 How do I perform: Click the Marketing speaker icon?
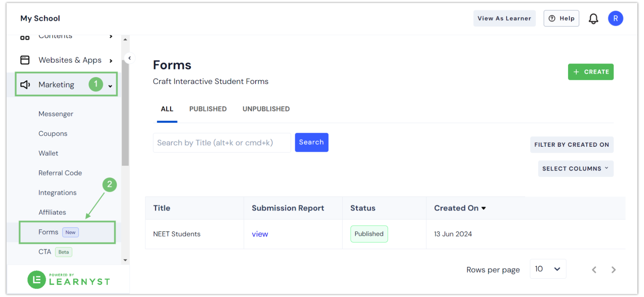tap(25, 84)
